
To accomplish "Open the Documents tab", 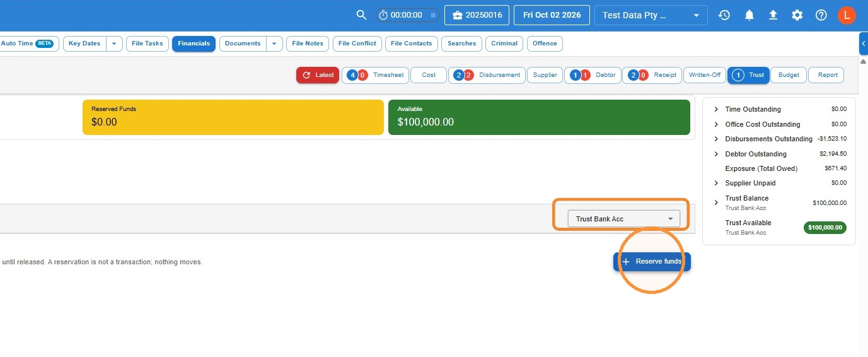I will 243,44.
